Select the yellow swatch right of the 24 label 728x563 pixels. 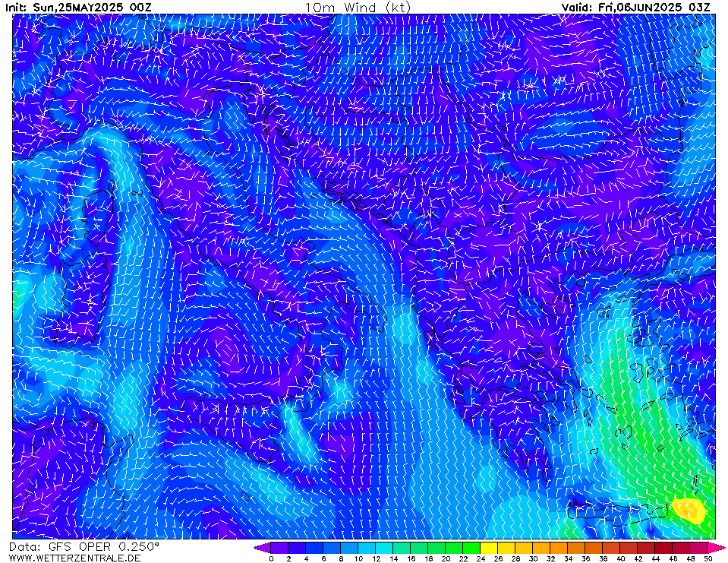488,548
